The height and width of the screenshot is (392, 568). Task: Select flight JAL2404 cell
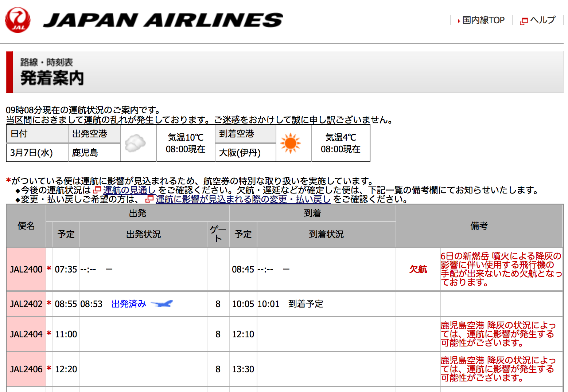click(26, 334)
